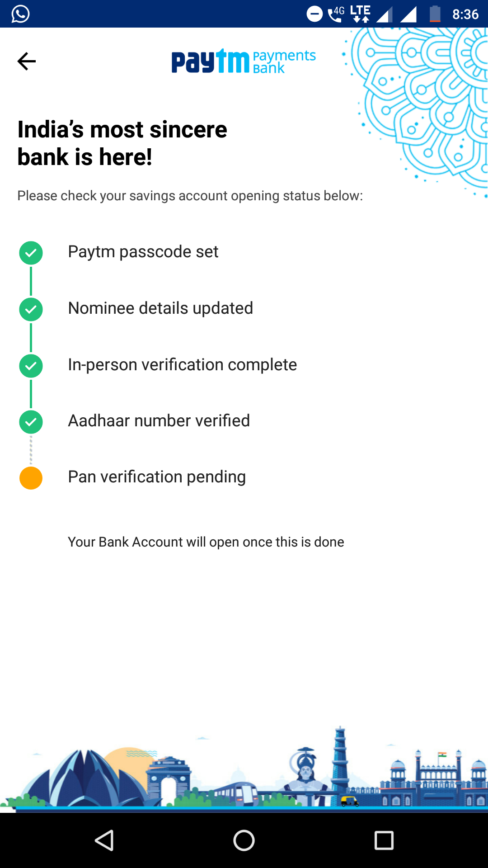
Task: Tap the battery status icon
Action: pyautogui.click(x=435, y=14)
